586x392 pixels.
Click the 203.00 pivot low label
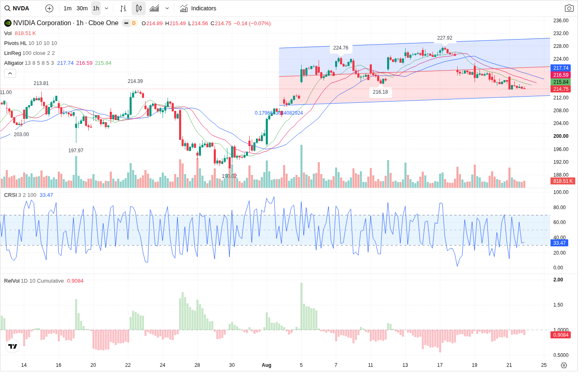[x=21, y=135]
